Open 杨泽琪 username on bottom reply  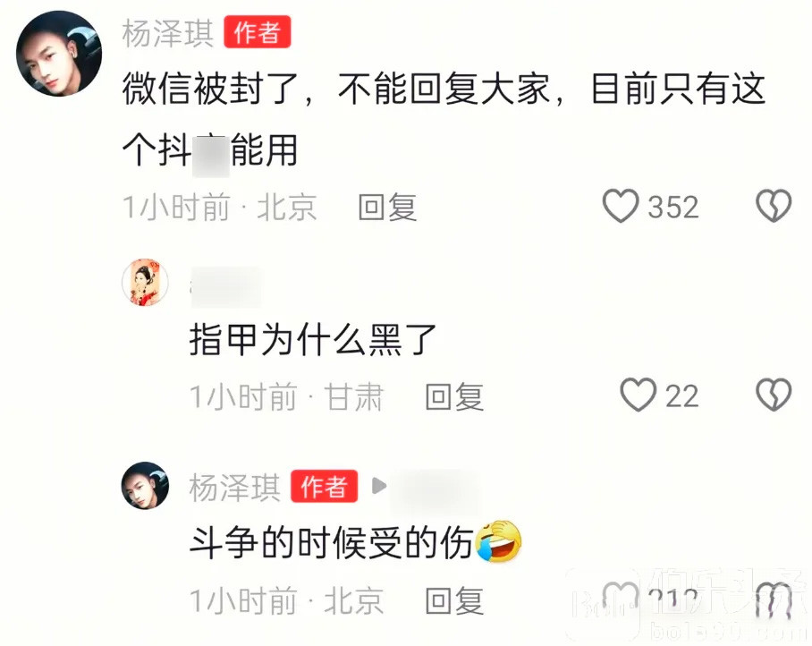(234, 487)
